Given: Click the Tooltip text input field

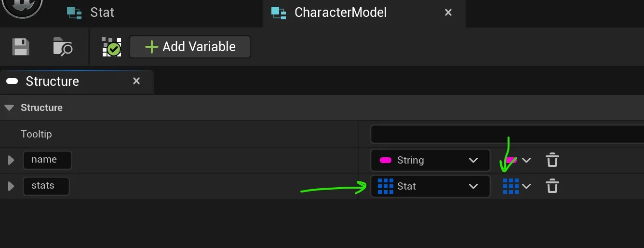Looking at the screenshot, I should (x=506, y=134).
